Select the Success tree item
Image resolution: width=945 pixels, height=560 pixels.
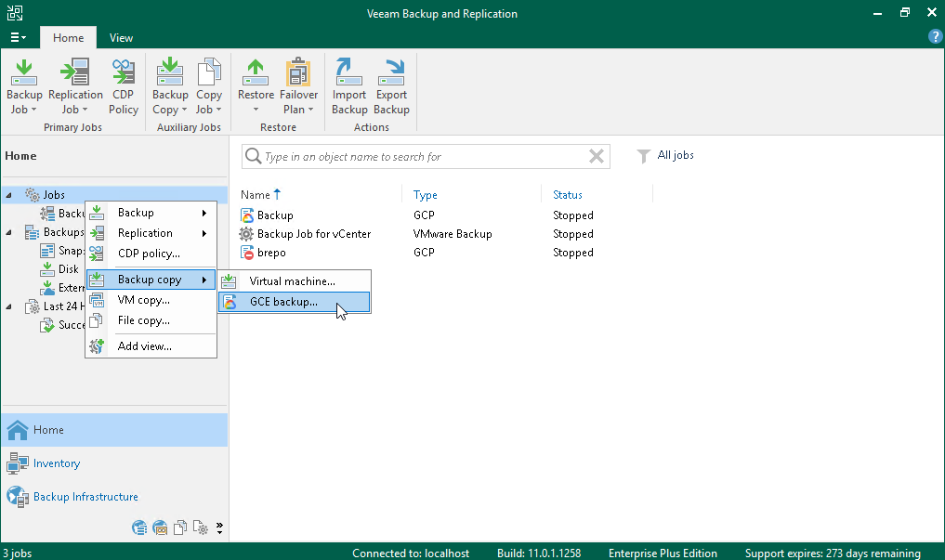62,325
